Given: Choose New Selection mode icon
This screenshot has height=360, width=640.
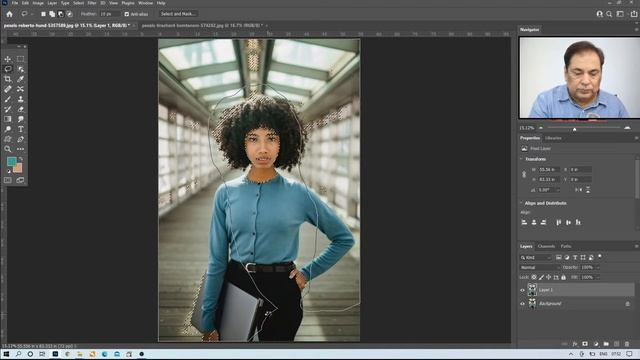Looking at the screenshot, I should pyautogui.click(x=43, y=14).
